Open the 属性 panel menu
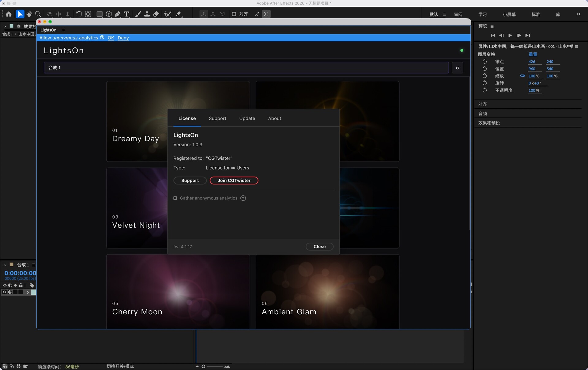The width and height of the screenshot is (588, 370). click(576, 47)
